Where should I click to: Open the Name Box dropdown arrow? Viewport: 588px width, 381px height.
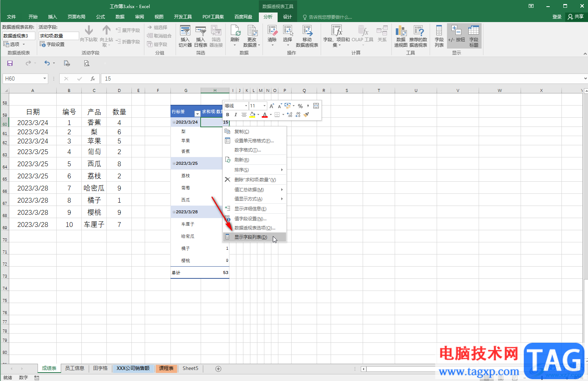[x=45, y=79]
